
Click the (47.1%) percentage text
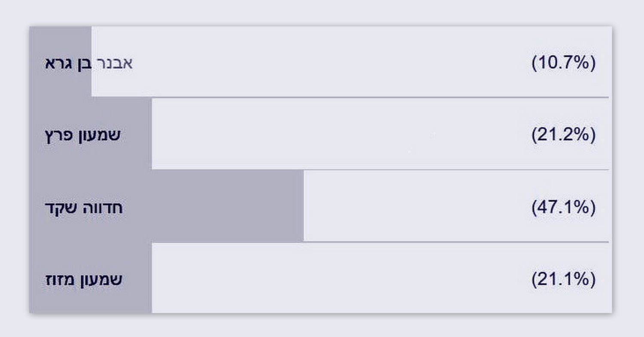pos(564,208)
